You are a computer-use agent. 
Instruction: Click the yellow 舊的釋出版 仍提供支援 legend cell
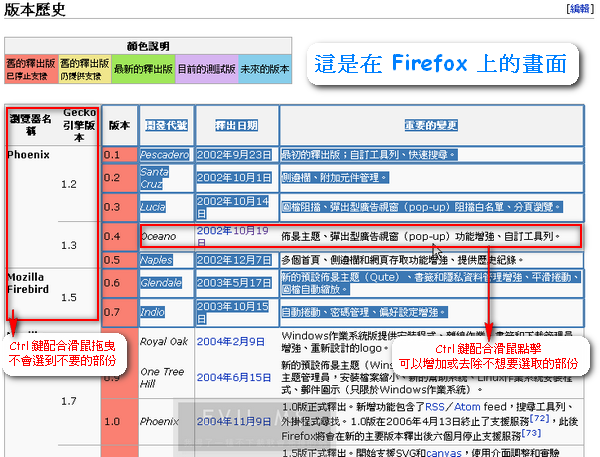(85, 69)
